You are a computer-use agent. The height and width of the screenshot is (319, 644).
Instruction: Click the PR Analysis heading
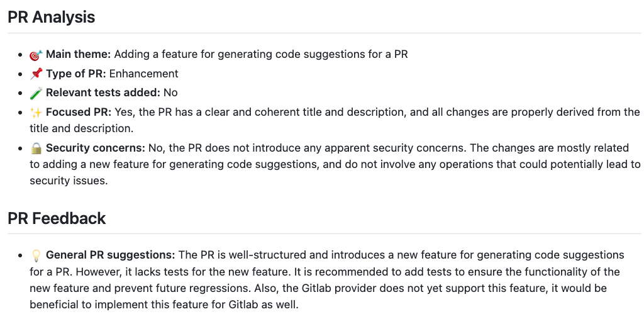[52, 17]
